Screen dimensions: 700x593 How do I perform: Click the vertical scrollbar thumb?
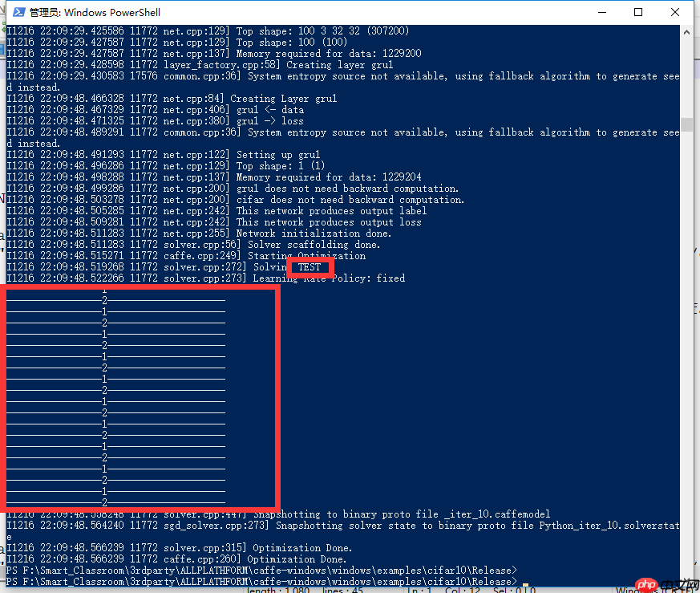(x=686, y=124)
